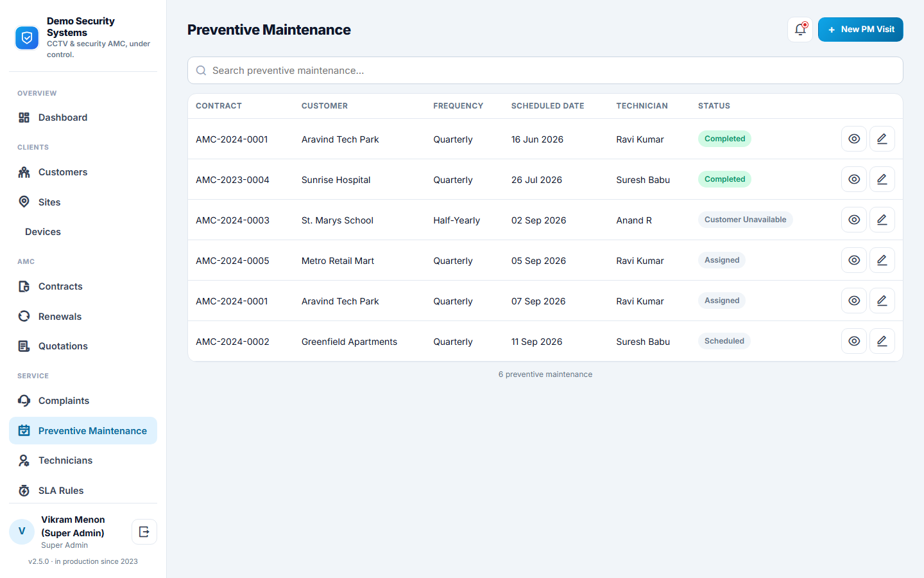View the Metro Retail Mart visit
This screenshot has width=924, height=578.
[854, 260]
